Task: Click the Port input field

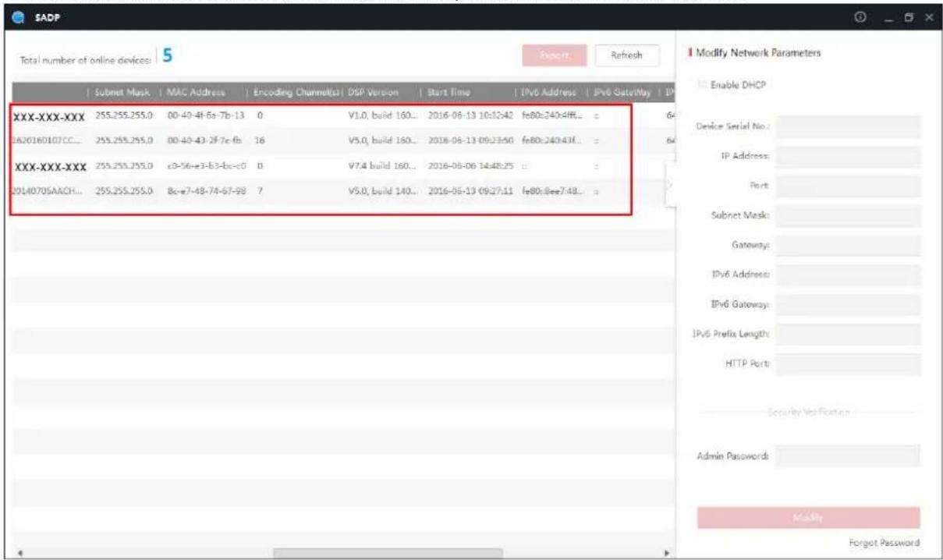Action: coord(848,186)
